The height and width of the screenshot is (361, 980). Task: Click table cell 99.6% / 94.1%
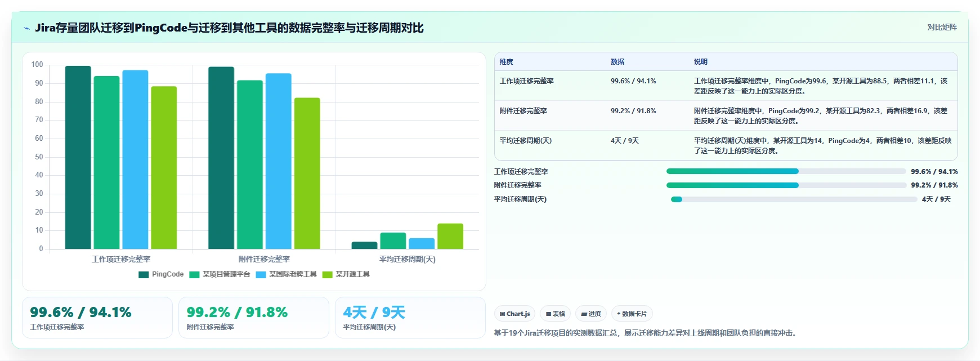click(633, 81)
